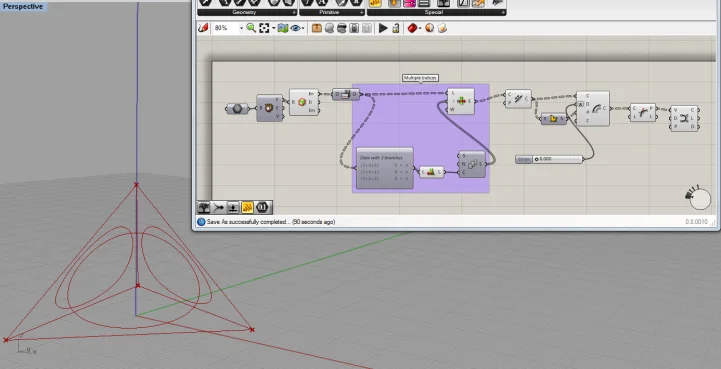
Task: Click the tree icon in canvas widget bar
Action: (204, 208)
